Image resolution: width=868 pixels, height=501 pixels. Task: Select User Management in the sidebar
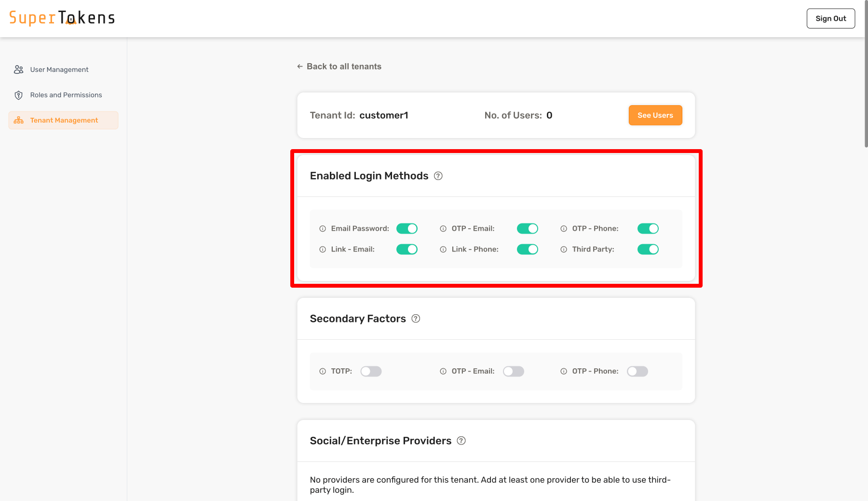pyautogui.click(x=59, y=69)
